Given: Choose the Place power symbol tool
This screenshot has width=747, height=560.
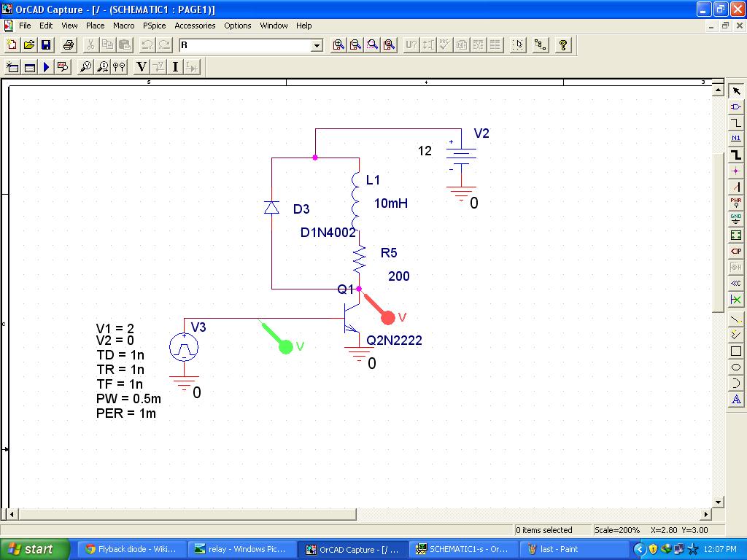Looking at the screenshot, I should [x=737, y=203].
